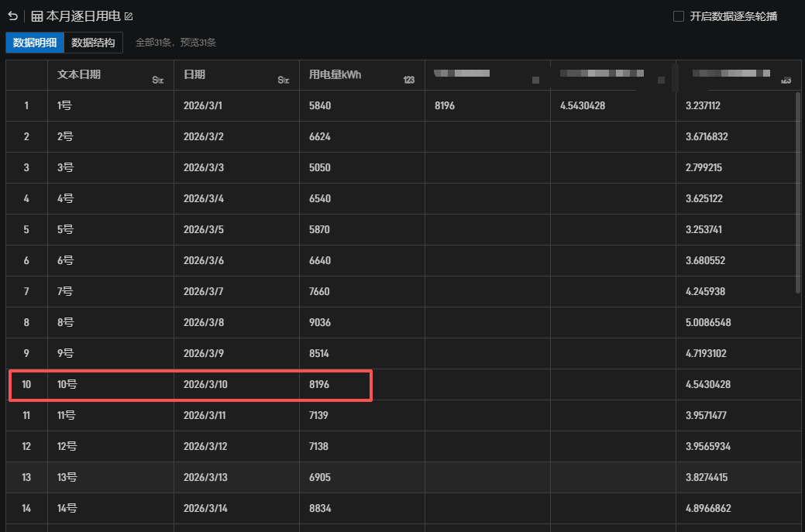Viewport: 805px width, 532px height.
Task: Enable the 开启数据逐条轮播 checkbox
Action: (679, 16)
